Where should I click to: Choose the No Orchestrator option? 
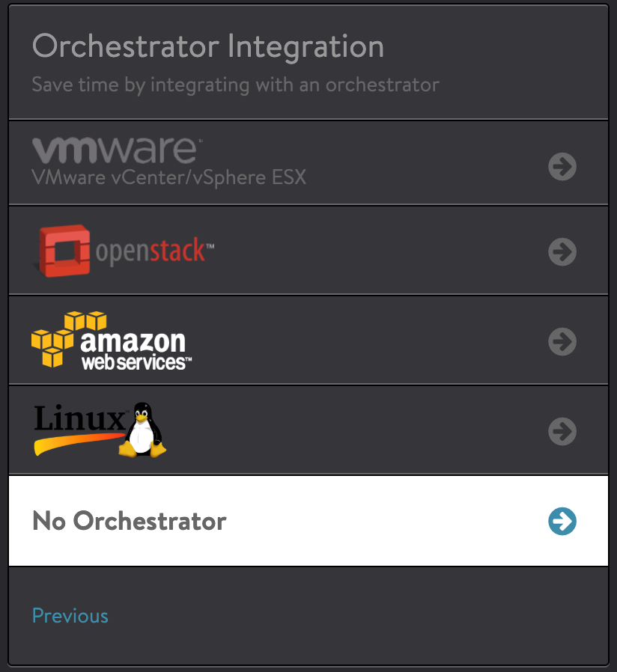click(308, 521)
